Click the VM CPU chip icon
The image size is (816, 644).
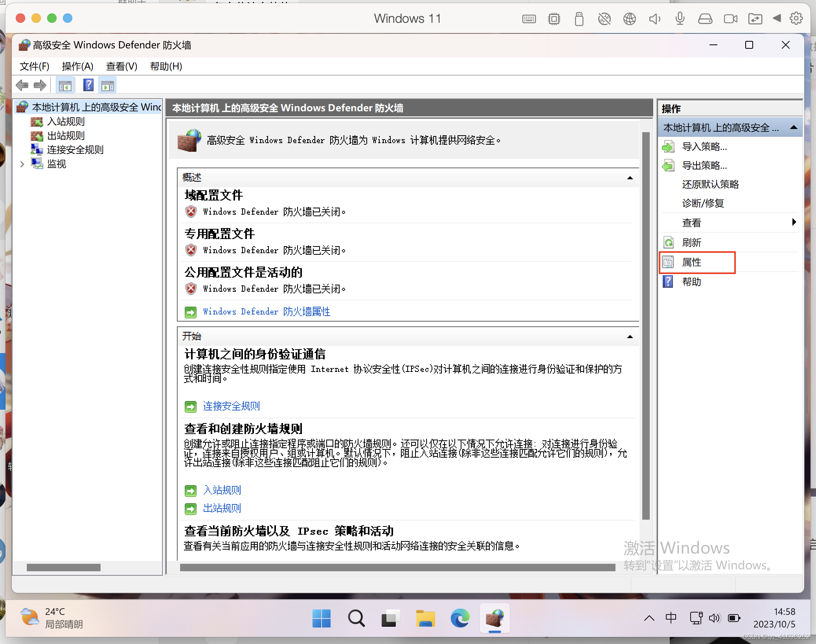click(x=554, y=18)
